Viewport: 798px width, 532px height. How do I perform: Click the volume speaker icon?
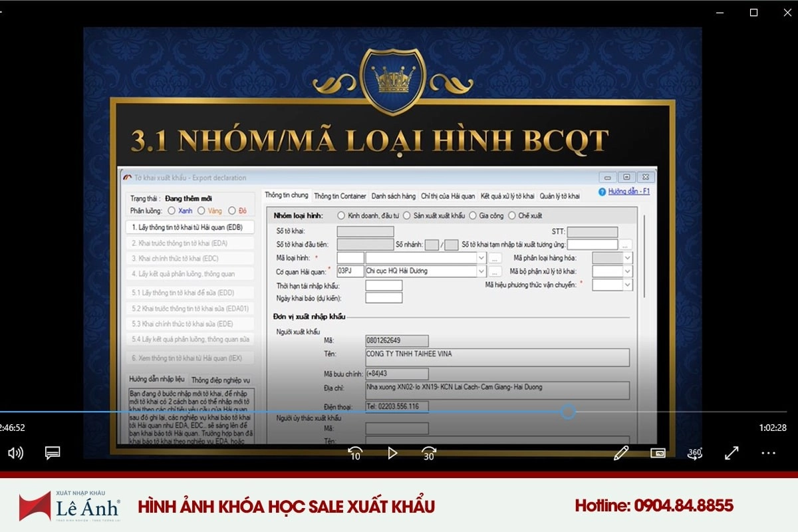15,453
